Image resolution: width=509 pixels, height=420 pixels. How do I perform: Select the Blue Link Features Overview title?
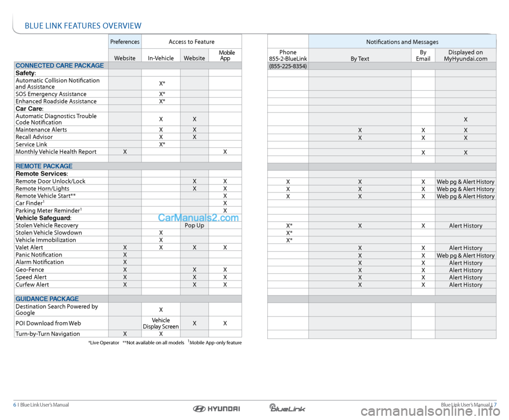(x=83, y=25)
